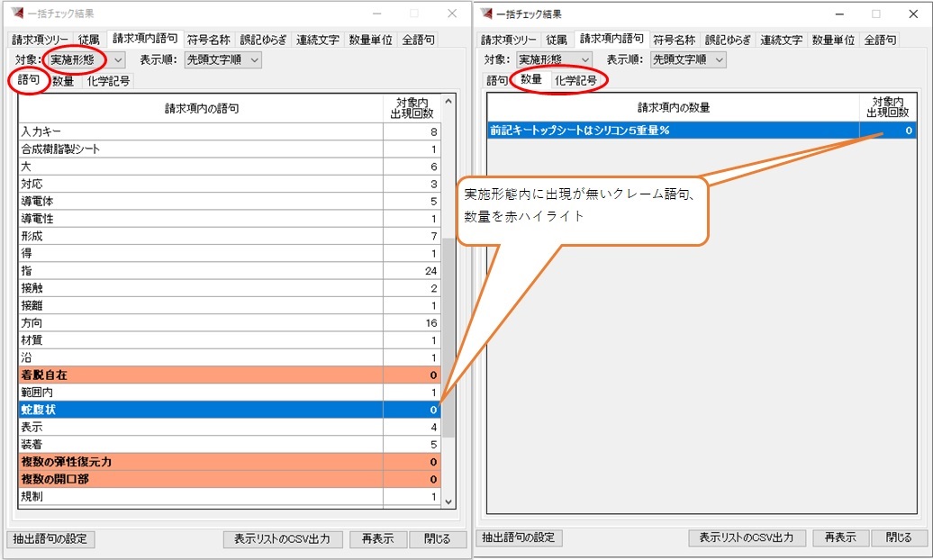Click 再表示 button in right window
Image resolution: width=933 pixels, height=560 pixels.
click(840, 537)
